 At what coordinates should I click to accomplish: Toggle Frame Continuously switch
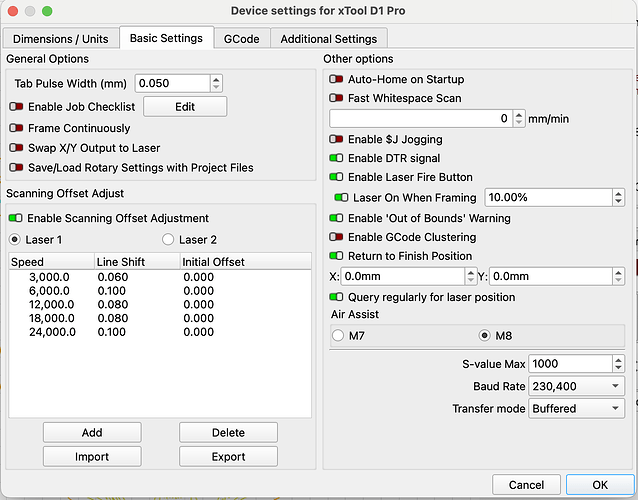point(16,128)
